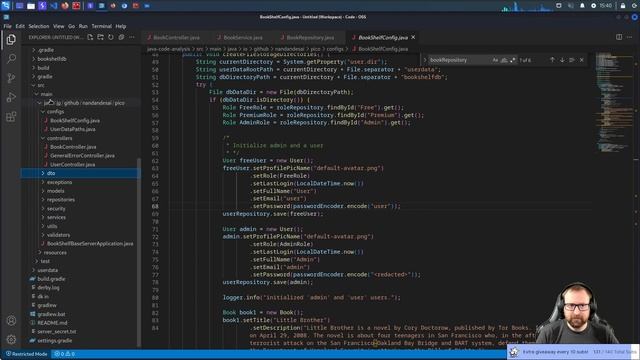This screenshot has height=360, width=640.
Task: Open the Selection menu
Action: pos(39,26)
